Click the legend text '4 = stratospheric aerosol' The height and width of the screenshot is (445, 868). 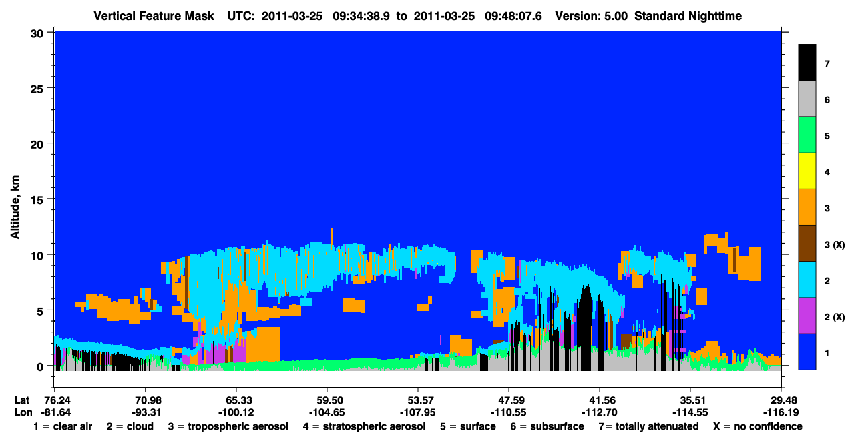(x=364, y=426)
